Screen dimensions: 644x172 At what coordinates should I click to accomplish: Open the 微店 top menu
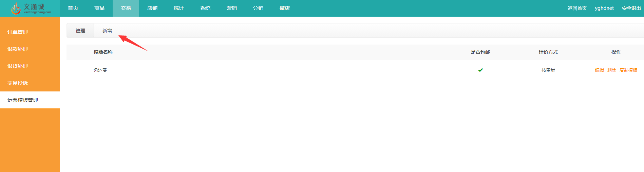[x=285, y=8]
